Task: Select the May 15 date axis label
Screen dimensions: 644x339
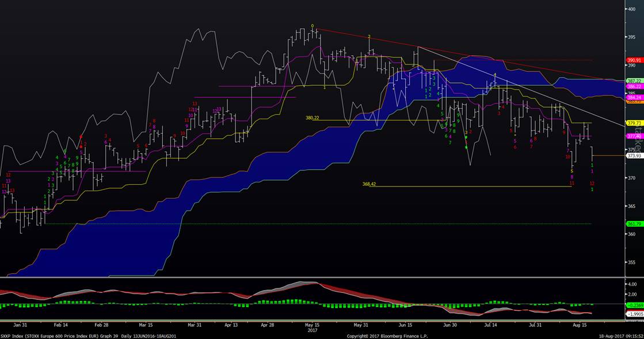Action: 313,325
